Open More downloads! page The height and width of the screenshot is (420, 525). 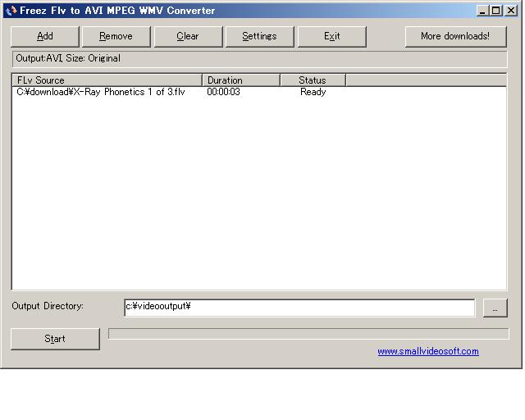coord(456,37)
